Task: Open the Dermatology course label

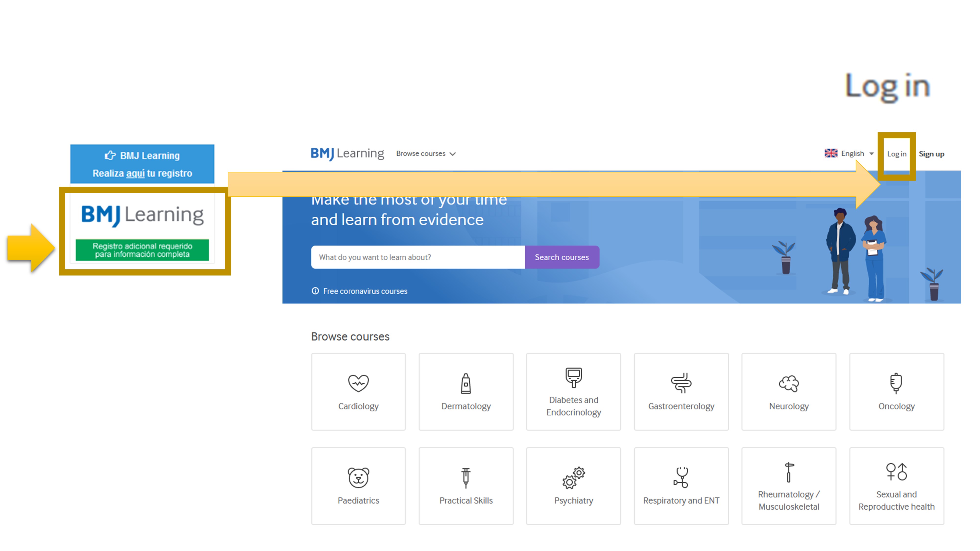Action: [466, 406]
